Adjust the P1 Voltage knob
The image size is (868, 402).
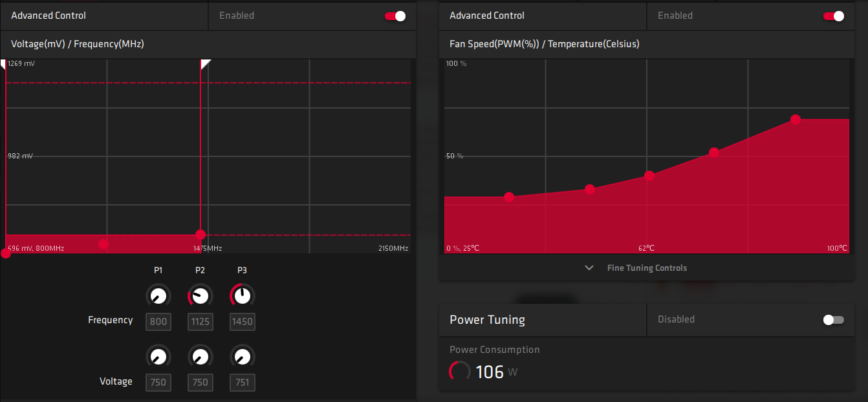[158, 356]
